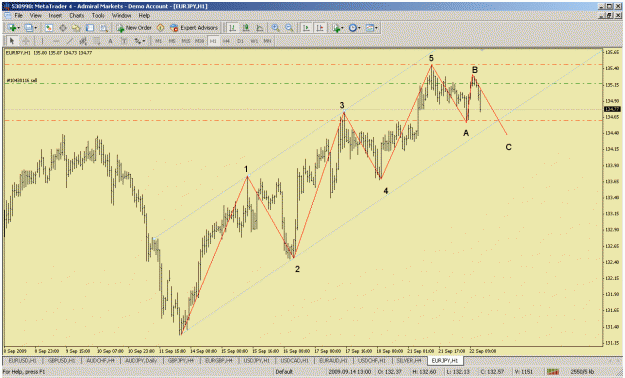This screenshot has width=625, height=378.
Task: Click the Expert Advisors button
Action: click(x=194, y=28)
